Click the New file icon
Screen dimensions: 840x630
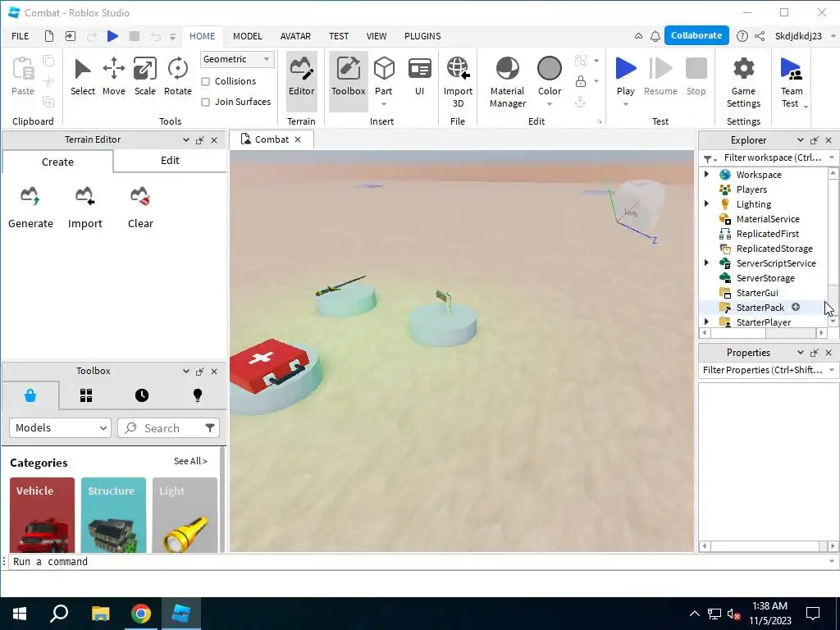(49, 36)
